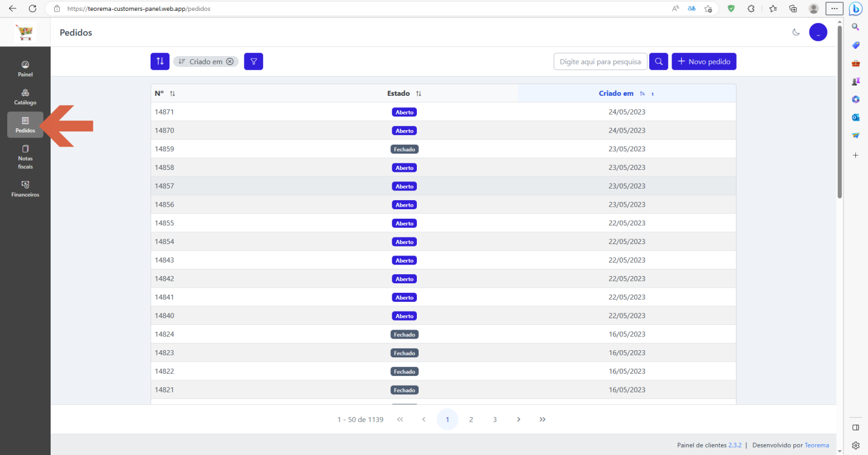868x455 pixels.
Task: Open order row 14822
Action: pos(443,371)
